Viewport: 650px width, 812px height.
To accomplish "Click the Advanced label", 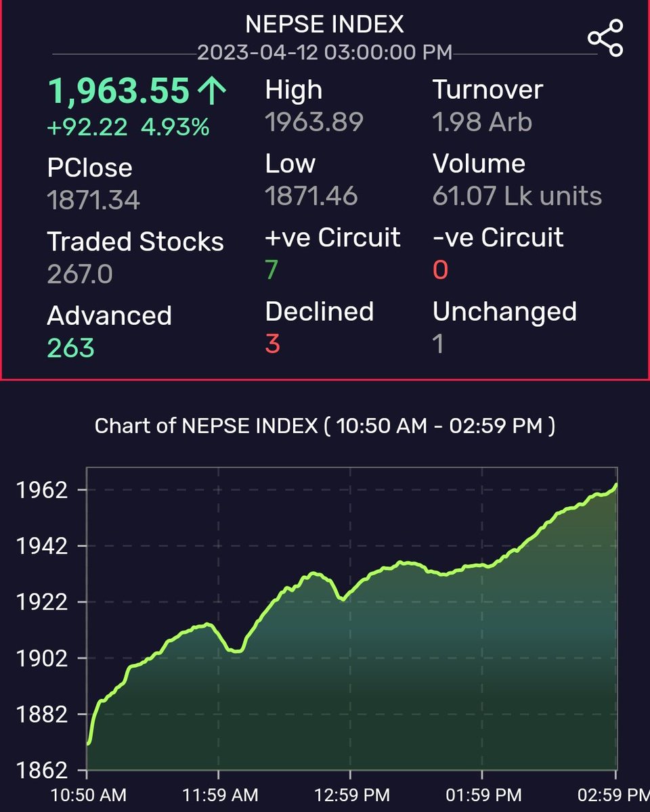I will pyautogui.click(x=109, y=316).
